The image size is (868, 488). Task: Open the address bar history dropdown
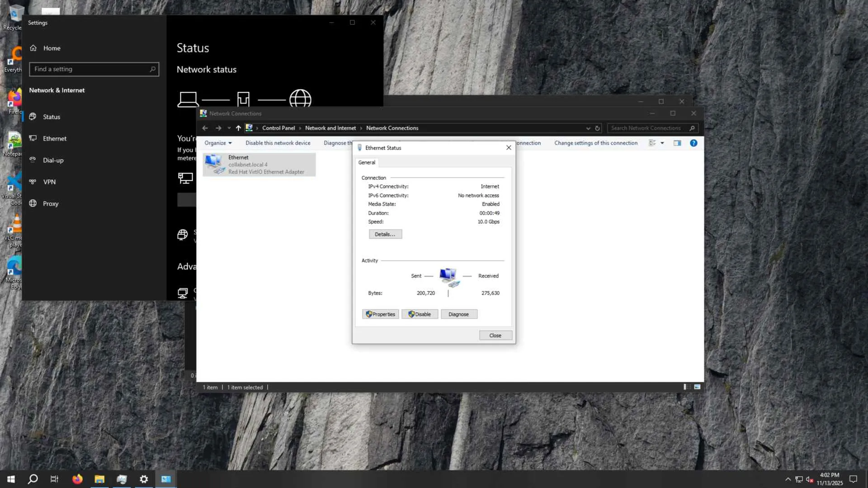[588, 128]
